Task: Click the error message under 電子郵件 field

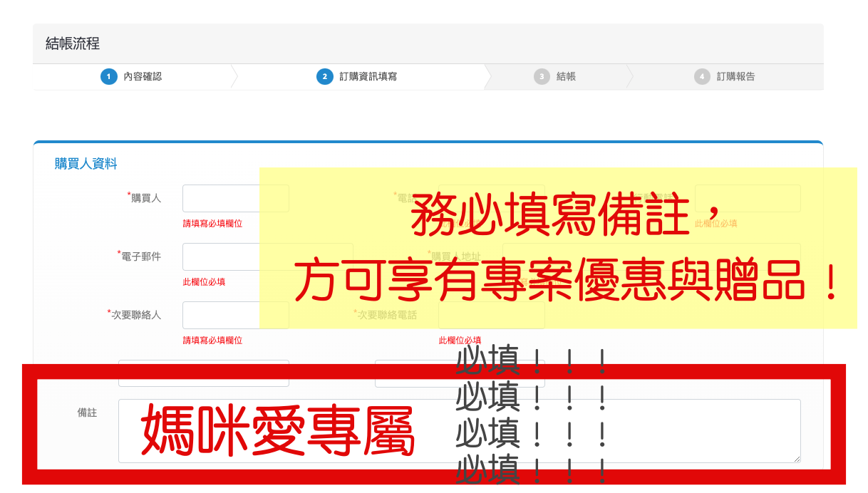Action: [x=204, y=282]
